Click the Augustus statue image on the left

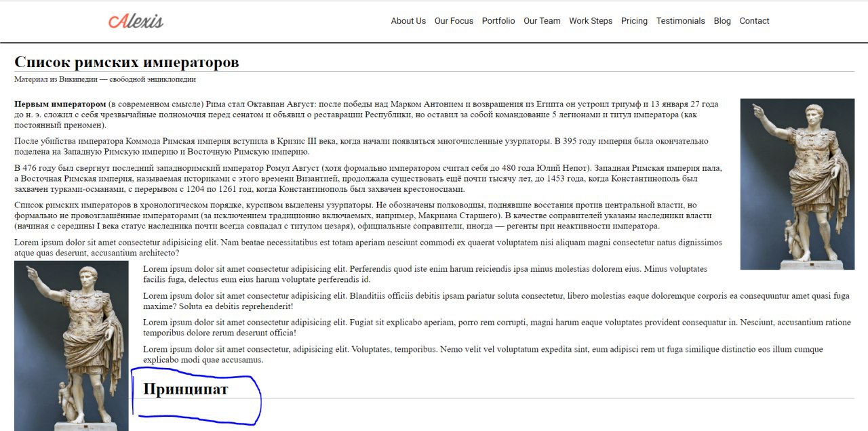click(71, 346)
